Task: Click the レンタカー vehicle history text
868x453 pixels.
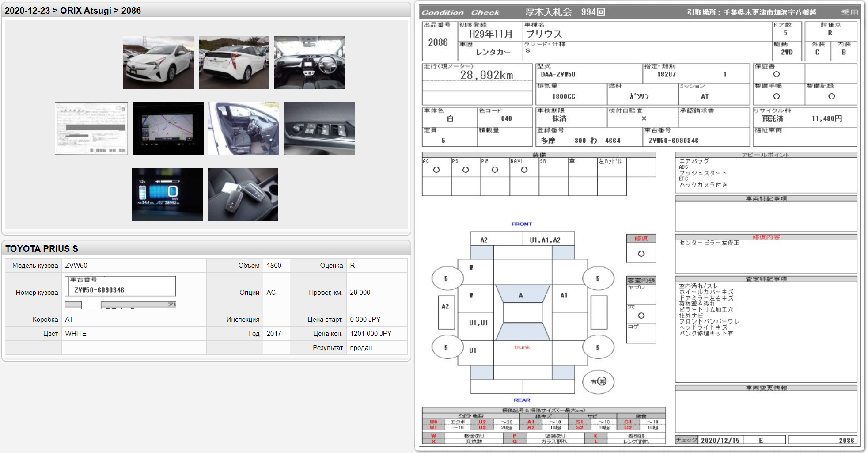Action: tap(493, 52)
